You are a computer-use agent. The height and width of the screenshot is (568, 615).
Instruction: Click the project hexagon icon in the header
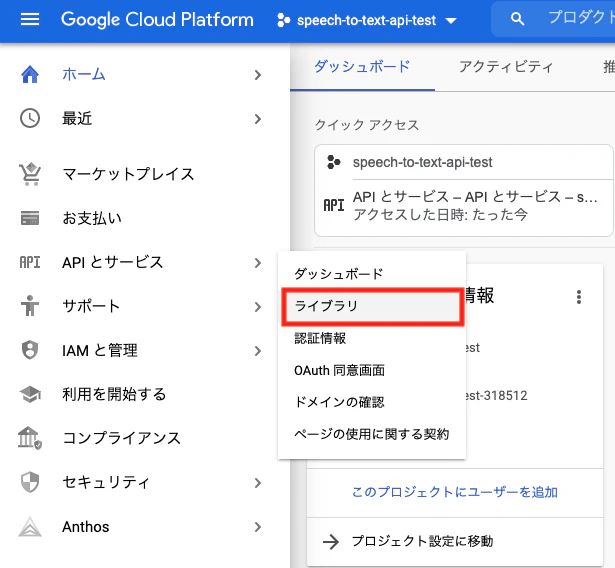click(x=284, y=20)
